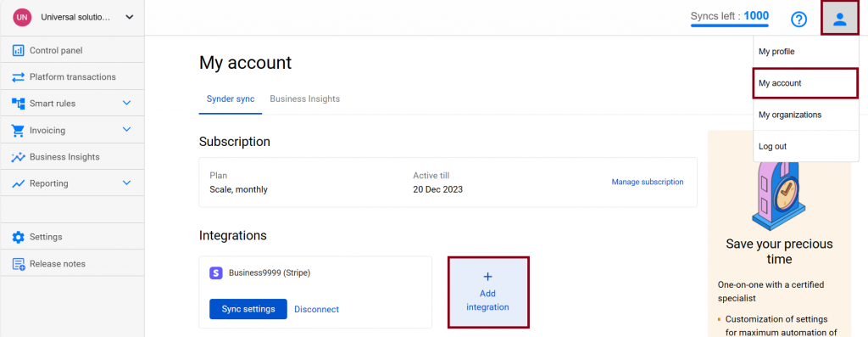The height and width of the screenshot is (337, 868).
Task: Open Control panel from the sidebar
Action: click(x=72, y=50)
